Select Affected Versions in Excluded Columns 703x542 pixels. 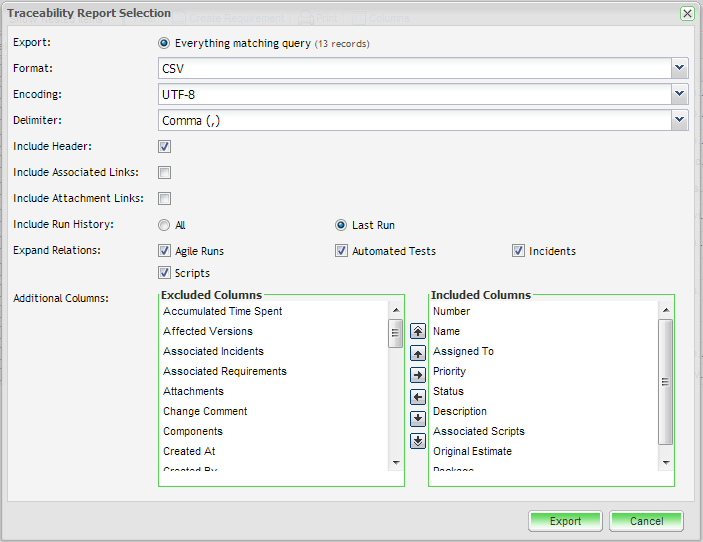tap(208, 331)
